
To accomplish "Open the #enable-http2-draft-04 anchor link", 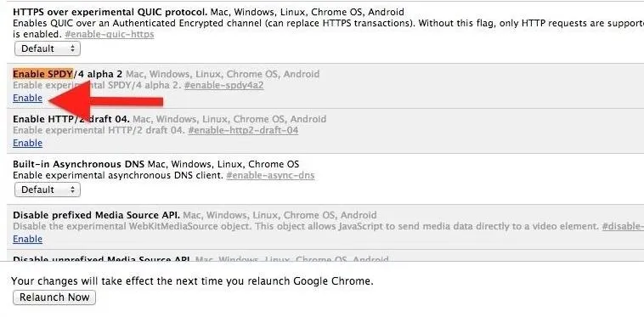I will click(243, 131).
